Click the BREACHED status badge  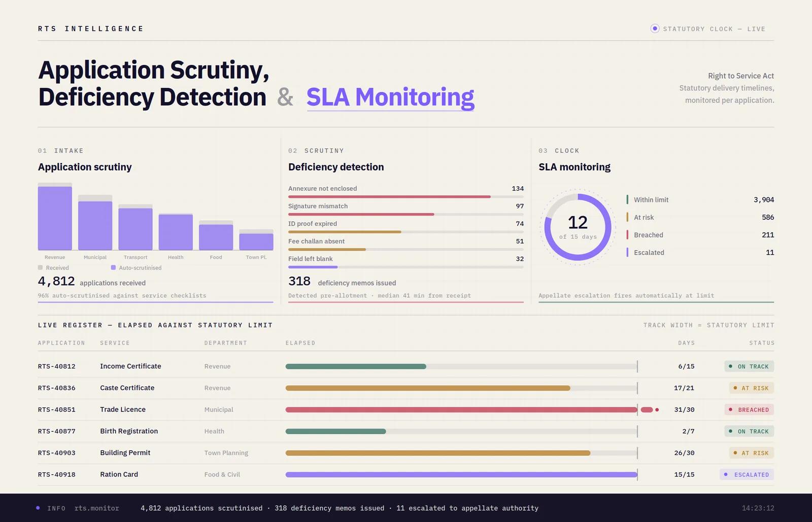749,409
